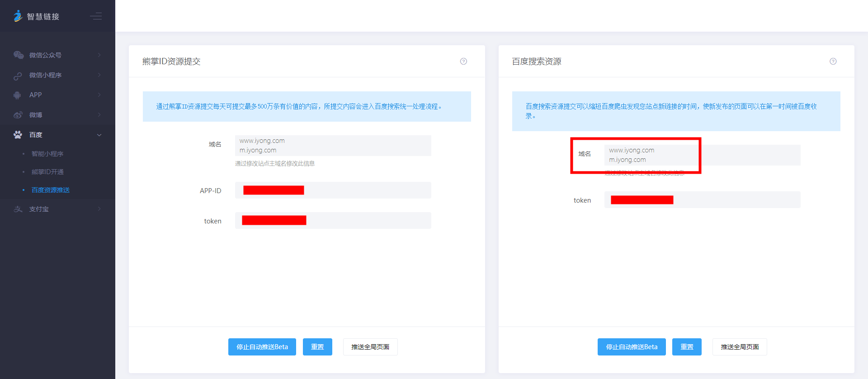This screenshot has width=868, height=379.
Task: Open the 微博 menu item
Action: point(57,115)
